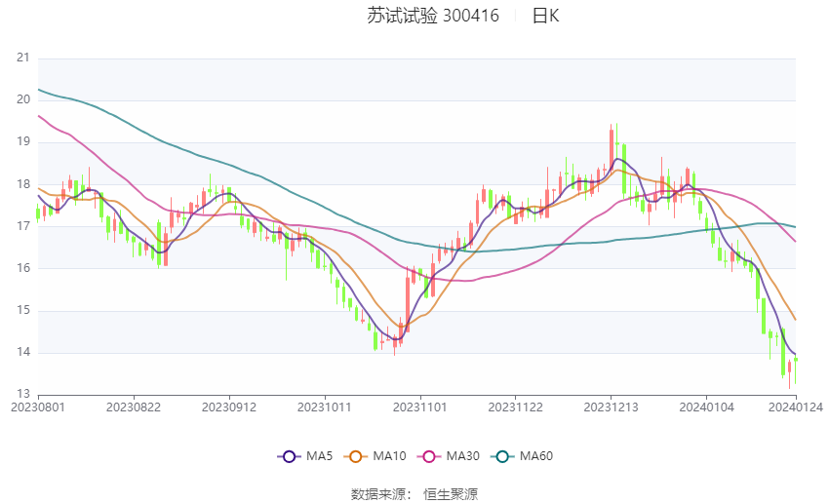Toggle the MA5 legend marker
The height and width of the screenshot is (504, 829).
coord(289,456)
